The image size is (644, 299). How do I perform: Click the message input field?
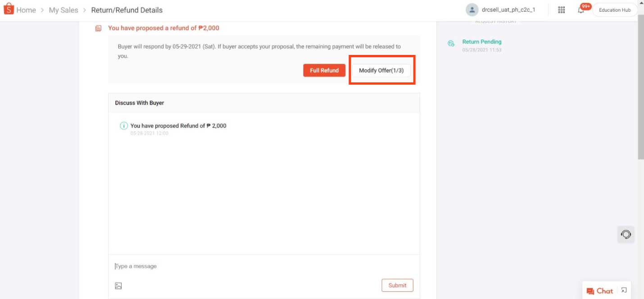[225, 266]
